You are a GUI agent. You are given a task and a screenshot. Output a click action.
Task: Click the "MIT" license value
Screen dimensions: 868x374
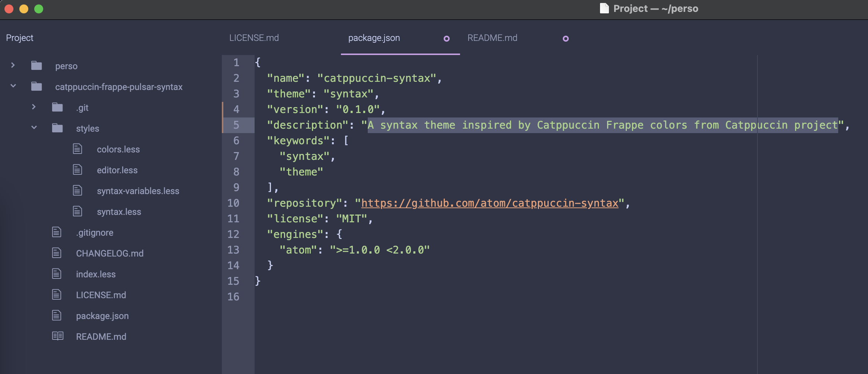coord(351,219)
